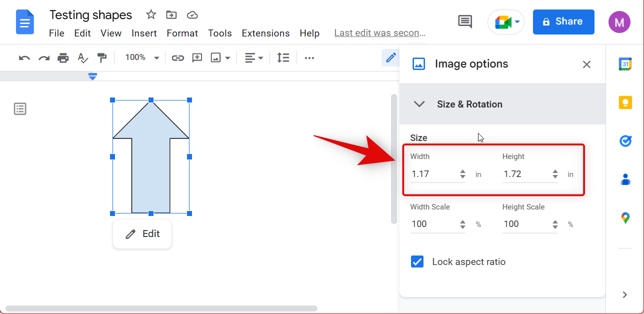The width and height of the screenshot is (644, 314).
Task: Insert a link from toolbar
Action: coord(177,58)
